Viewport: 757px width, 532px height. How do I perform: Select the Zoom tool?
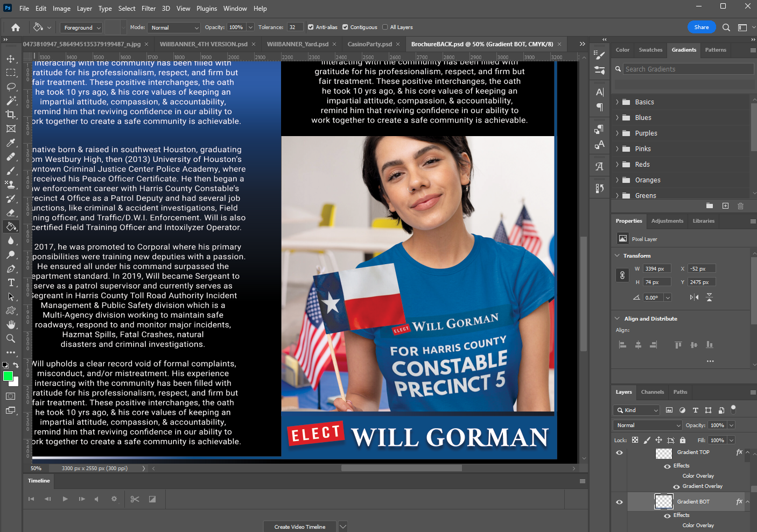click(x=11, y=338)
